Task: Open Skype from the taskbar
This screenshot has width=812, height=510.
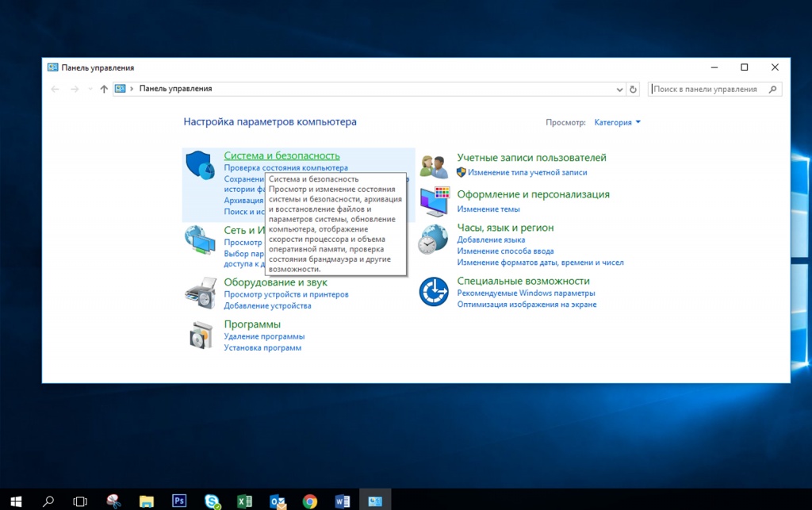Action: (212, 500)
